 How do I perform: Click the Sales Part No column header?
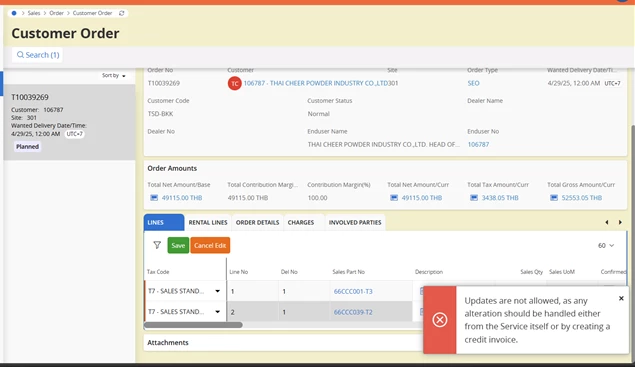349,272
